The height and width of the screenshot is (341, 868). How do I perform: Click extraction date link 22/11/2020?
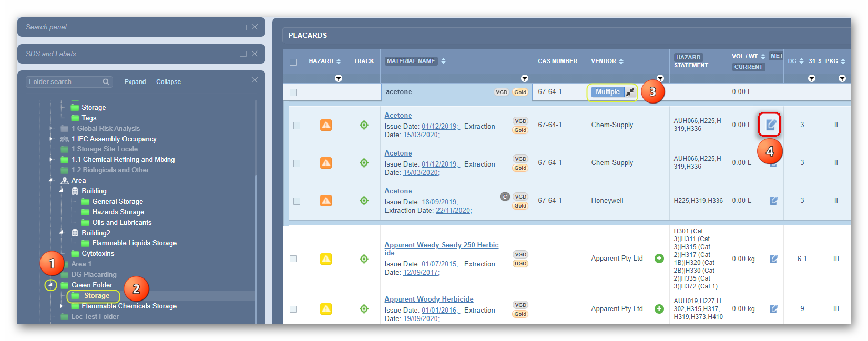(454, 211)
